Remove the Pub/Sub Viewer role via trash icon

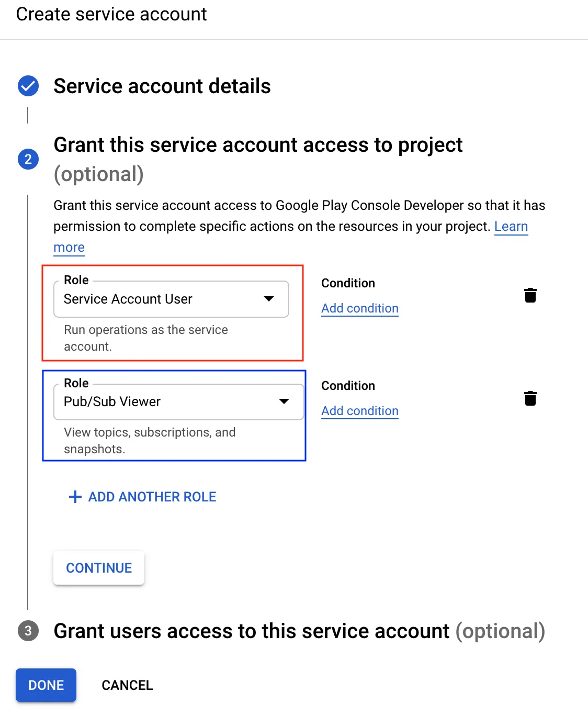(530, 398)
